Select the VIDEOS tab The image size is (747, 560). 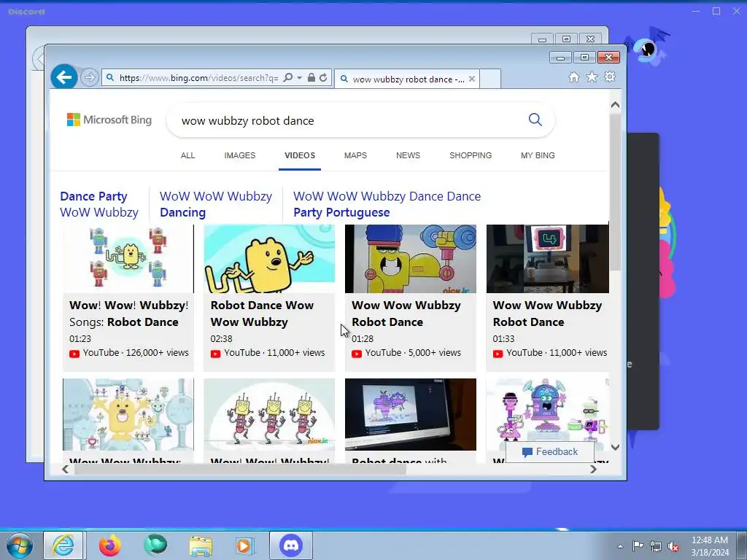pyautogui.click(x=300, y=156)
